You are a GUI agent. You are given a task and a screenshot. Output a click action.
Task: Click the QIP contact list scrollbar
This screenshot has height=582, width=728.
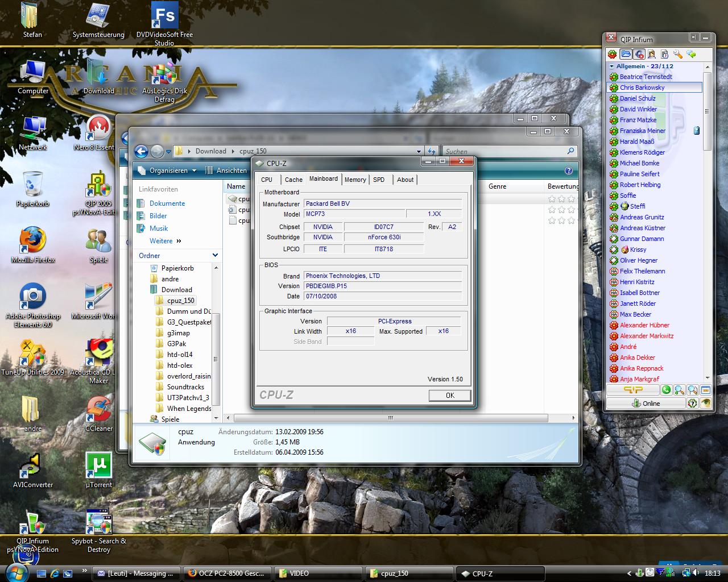click(708, 111)
